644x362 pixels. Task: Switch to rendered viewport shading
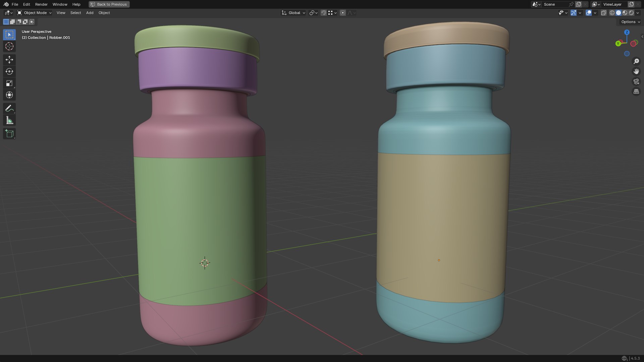pos(631,13)
